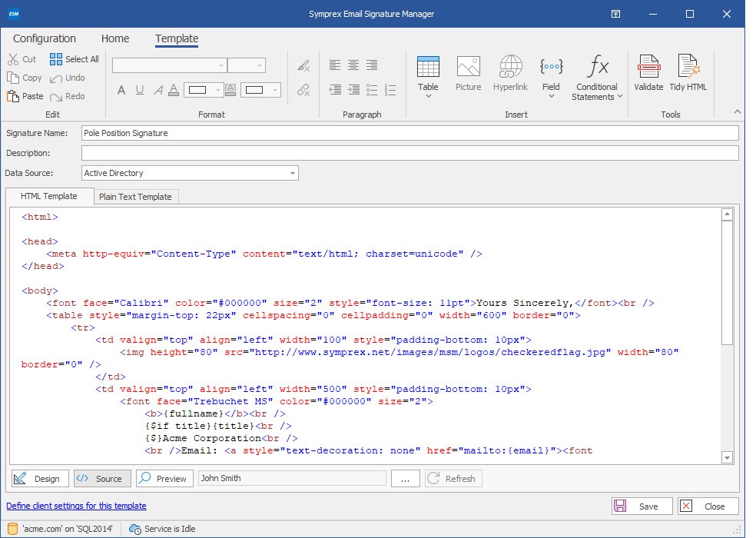Click the text highlight color icon

click(230, 90)
